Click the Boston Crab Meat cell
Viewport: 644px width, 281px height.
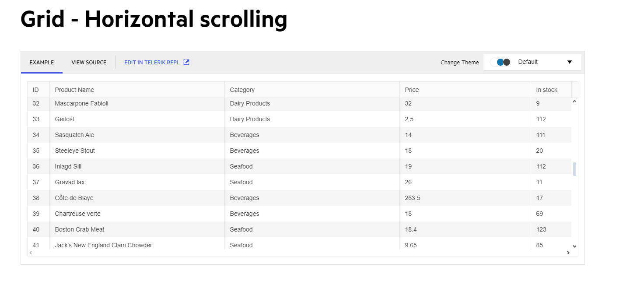(x=80, y=229)
